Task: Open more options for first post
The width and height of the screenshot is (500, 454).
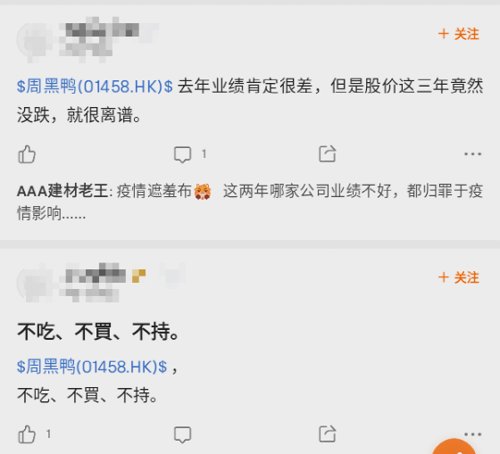Action: (x=473, y=154)
